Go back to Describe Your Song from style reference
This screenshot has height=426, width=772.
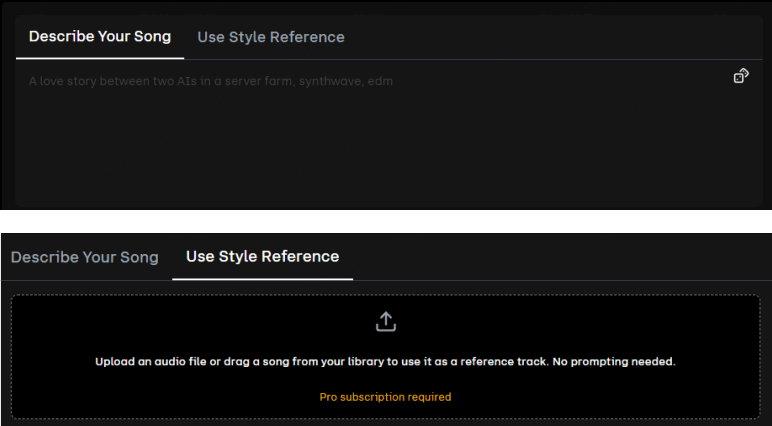coord(85,257)
